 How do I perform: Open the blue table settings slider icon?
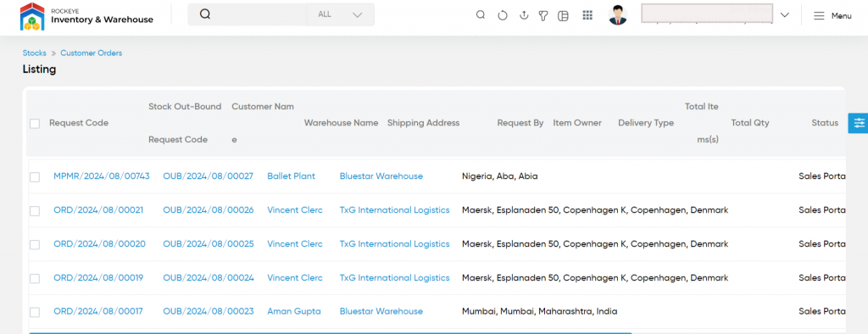click(x=859, y=123)
